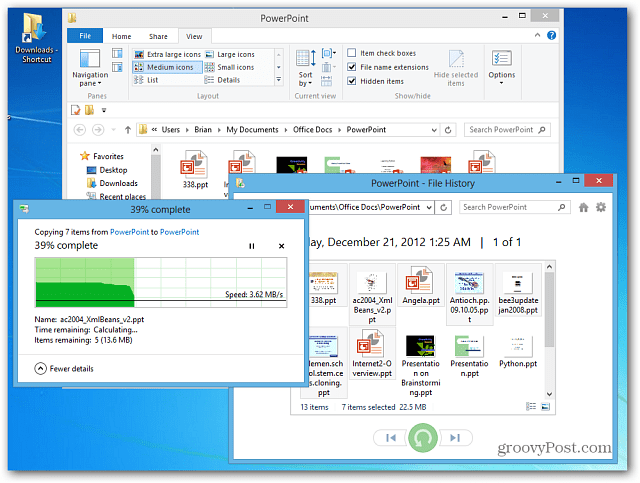Screen dimensions: 640x483
Task: Go up one folder level
Action: (x=128, y=130)
